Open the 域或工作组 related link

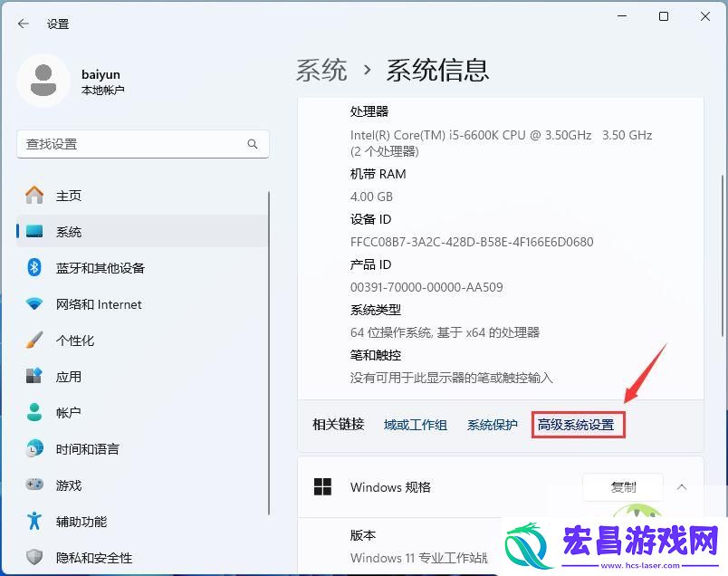[416, 425]
